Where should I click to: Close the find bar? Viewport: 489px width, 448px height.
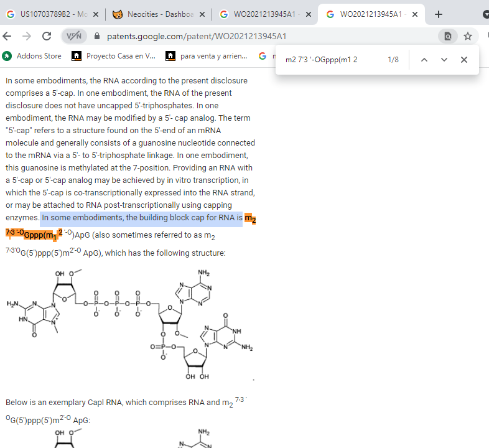click(x=463, y=60)
